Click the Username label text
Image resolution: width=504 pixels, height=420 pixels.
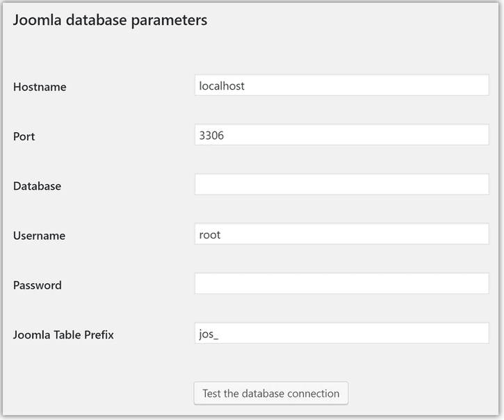point(39,236)
